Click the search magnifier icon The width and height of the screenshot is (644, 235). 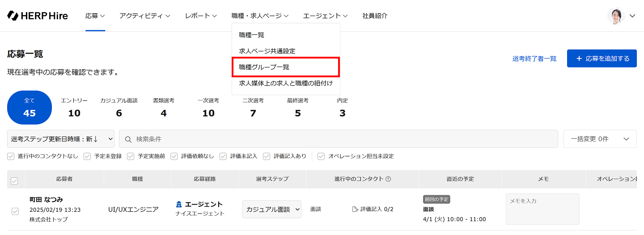coord(128,139)
